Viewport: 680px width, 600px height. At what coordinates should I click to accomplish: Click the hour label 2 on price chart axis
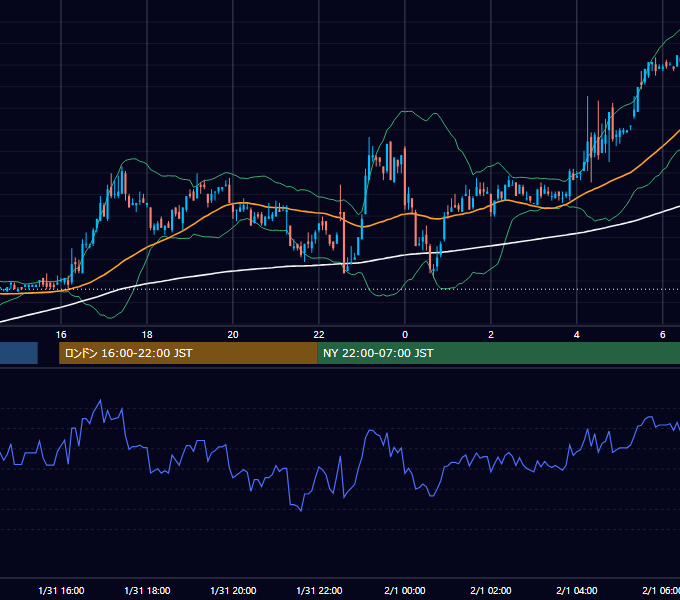(x=490, y=334)
